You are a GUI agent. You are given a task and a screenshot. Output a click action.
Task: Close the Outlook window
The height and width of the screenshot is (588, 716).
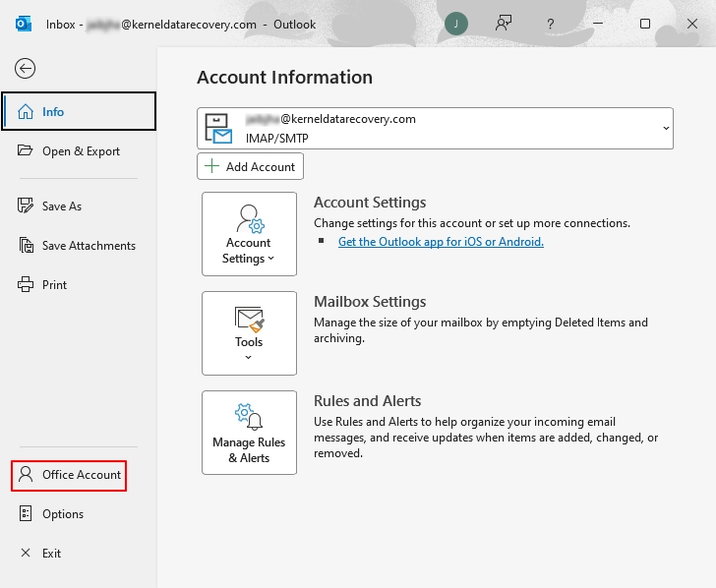click(x=692, y=24)
